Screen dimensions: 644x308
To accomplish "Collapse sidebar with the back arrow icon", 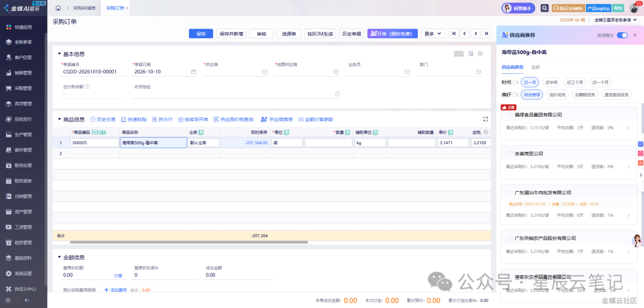I will (27, 300).
